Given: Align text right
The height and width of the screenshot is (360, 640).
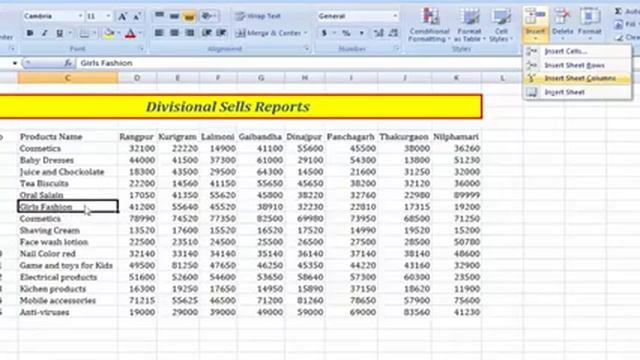Looking at the screenshot, I should [189, 33].
